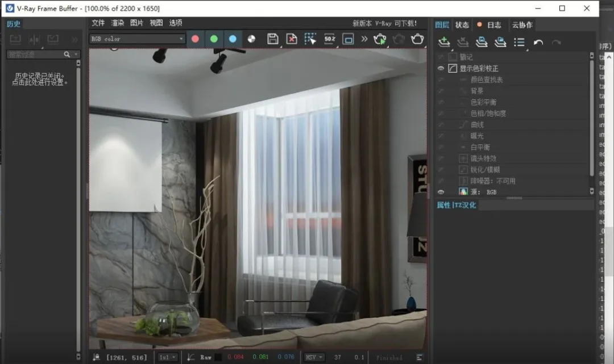Image resolution: width=614 pixels, height=364 pixels.
Task: Open search filter dropdown arrow
Action: click(x=76, y=55)
